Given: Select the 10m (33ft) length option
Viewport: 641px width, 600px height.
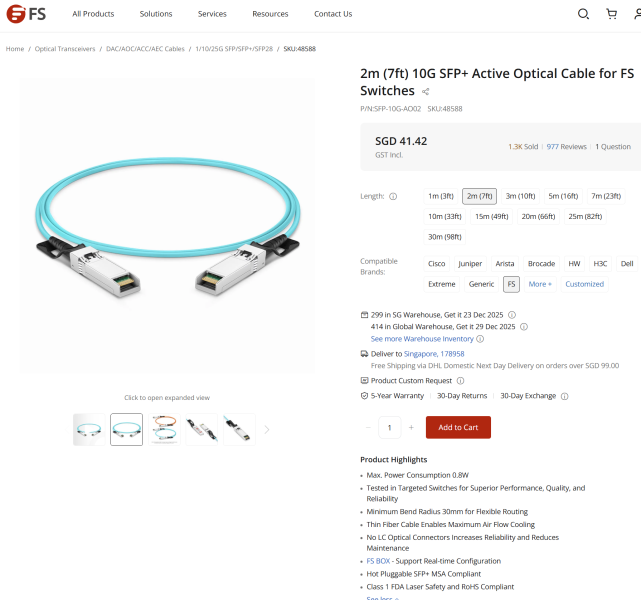Looking at the screenshot, I should tap(445, 217).
